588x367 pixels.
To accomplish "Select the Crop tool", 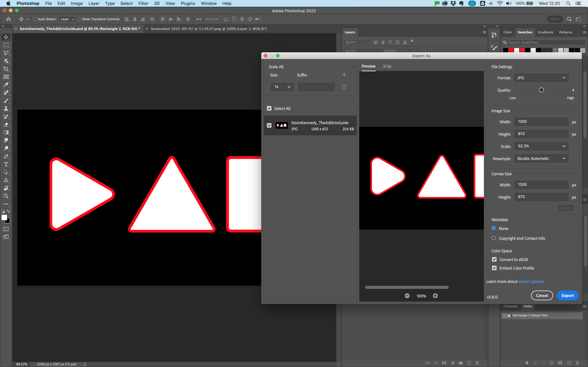I will coord(6,69).
